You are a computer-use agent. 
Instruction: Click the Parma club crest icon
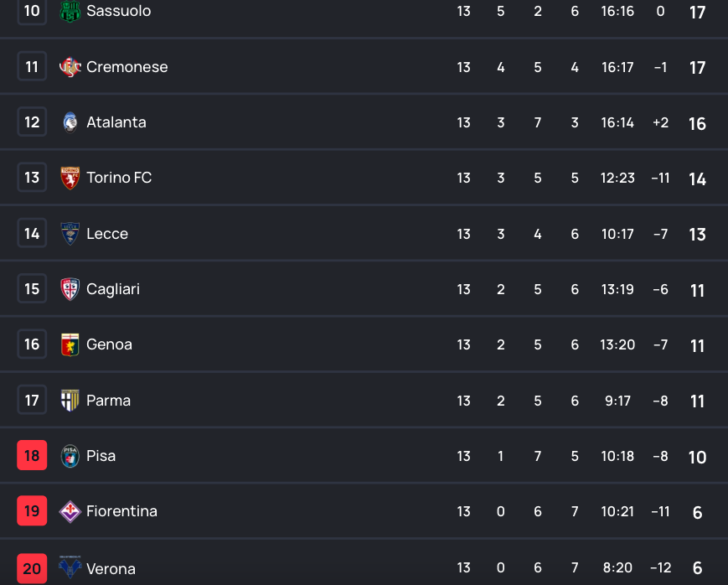(70, 401)
